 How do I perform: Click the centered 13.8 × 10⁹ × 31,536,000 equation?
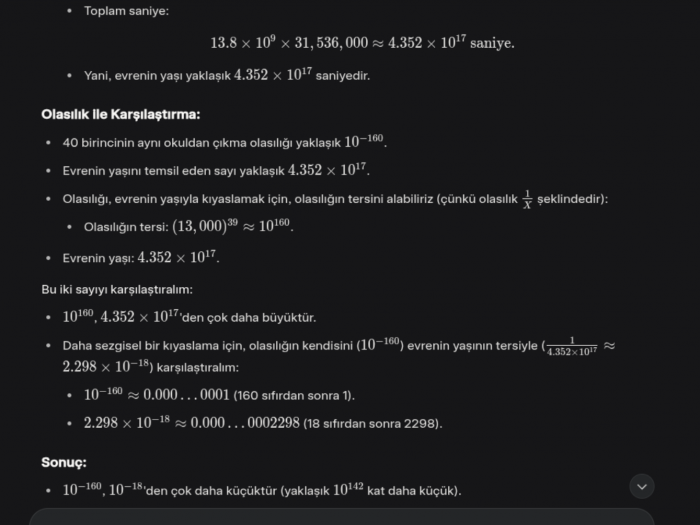(362, 43)
